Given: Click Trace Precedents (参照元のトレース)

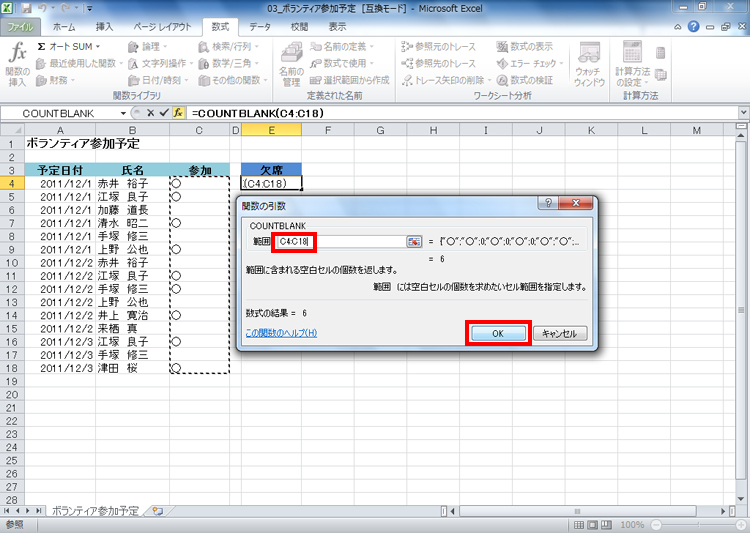Looking at the screenshot, I should coord(439,46).
